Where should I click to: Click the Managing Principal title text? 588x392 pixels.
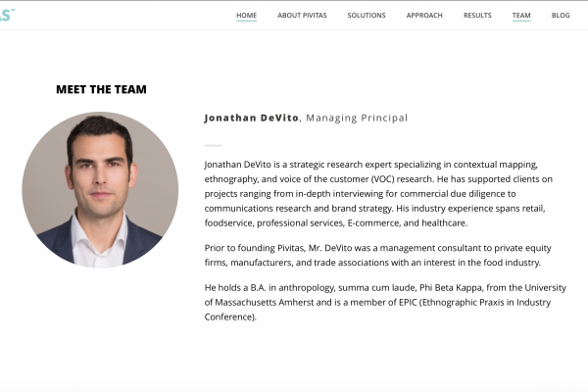pyautogui.click(x=357, y=118)
